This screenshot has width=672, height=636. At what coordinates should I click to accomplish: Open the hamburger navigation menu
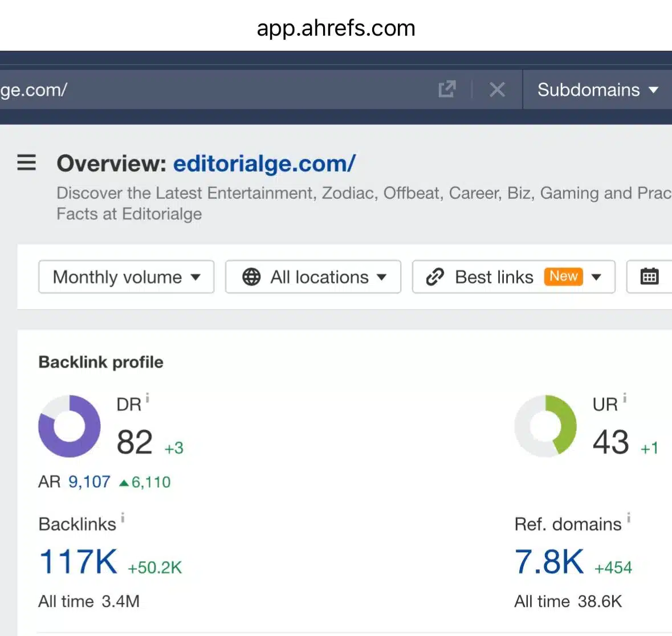pyautogui.click(x=26, y=163)
